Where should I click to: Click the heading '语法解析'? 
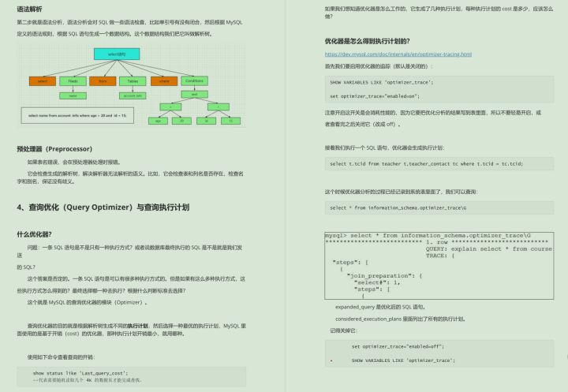(x=29, y=9)
